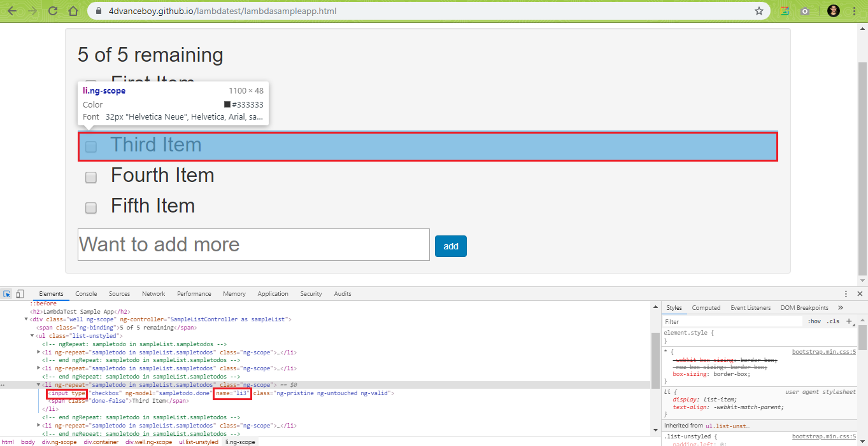
Task: Select div.well.ng-scope in the breadcrumb
Action: (148, 442)
